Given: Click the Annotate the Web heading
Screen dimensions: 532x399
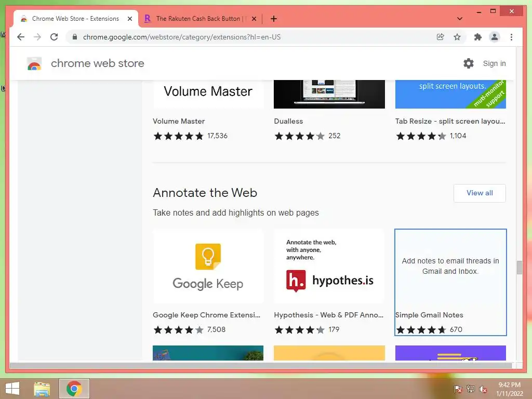Looking at the screenshot, I should tap(205, 193).
